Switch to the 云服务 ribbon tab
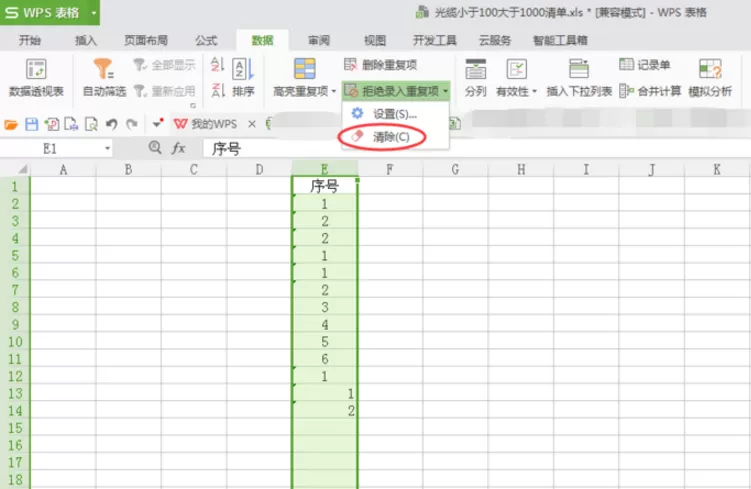This screenshot has width=751, height=489. (x=495, y=40)
